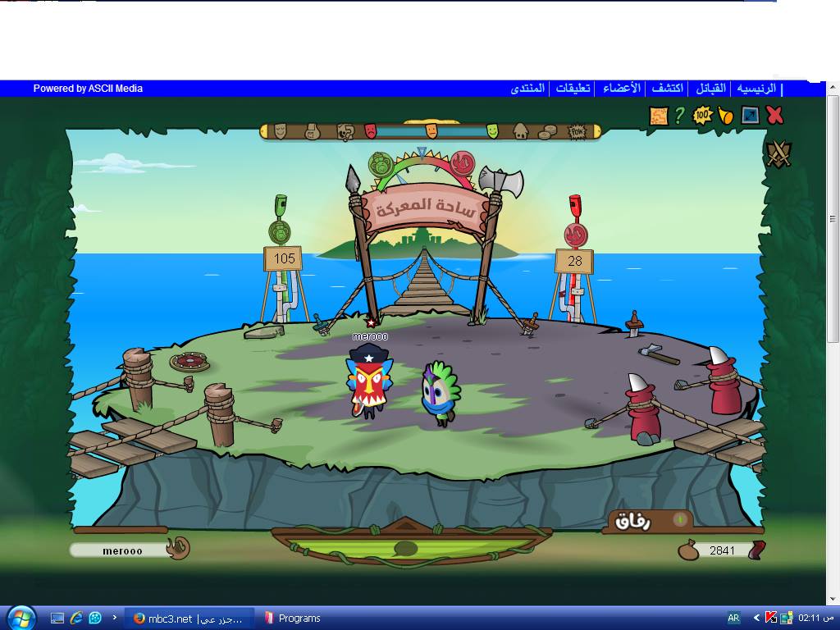Screen dimensions: 840x630
Task: Click the battle arena sign ساحة المعركة
Action: tap(426, 208)
